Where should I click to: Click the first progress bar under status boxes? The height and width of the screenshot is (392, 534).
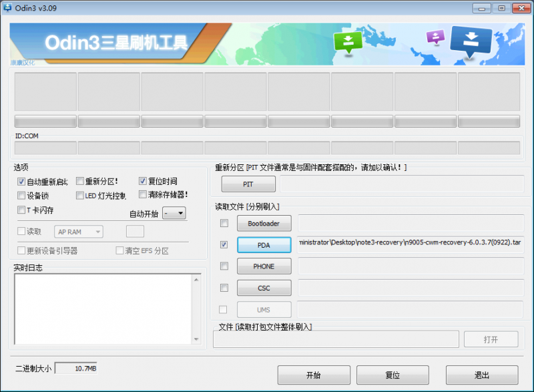click(x=45, y=122)
